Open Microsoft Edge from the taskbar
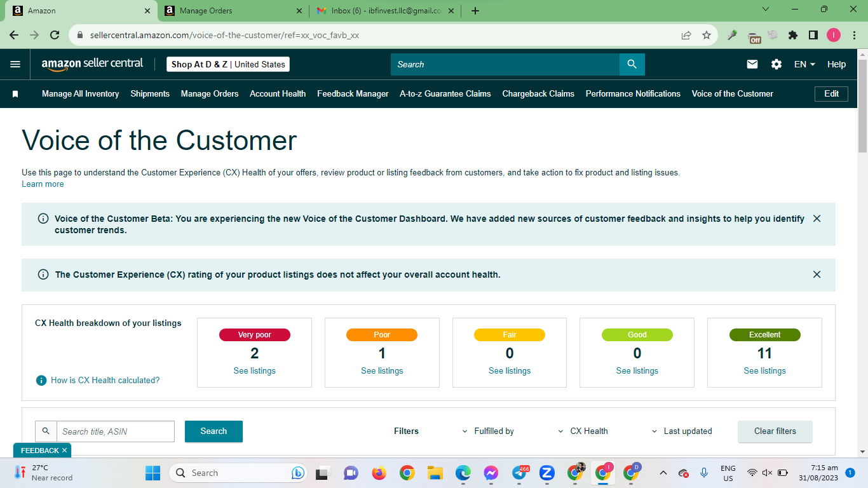The height and width of the screenshot is (488, 868). [463, 473]
